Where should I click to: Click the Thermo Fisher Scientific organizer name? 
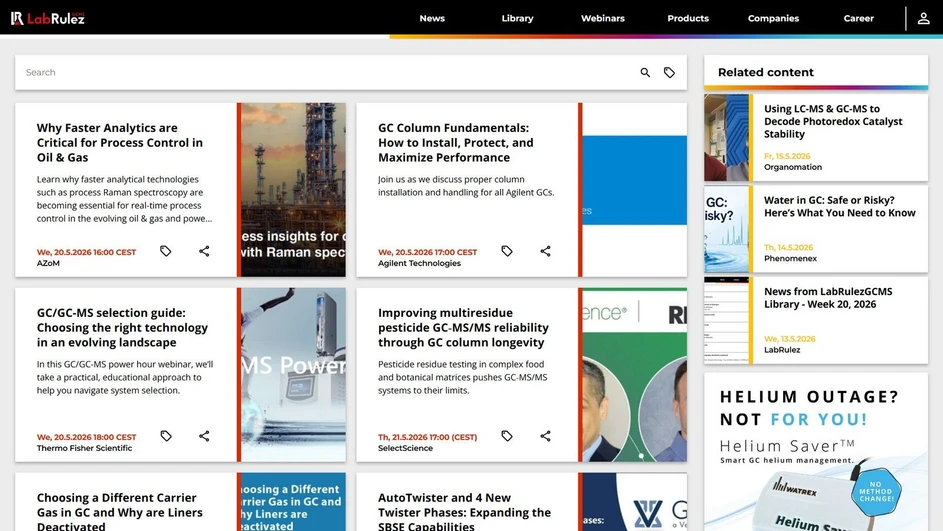[x=84, y=448]
